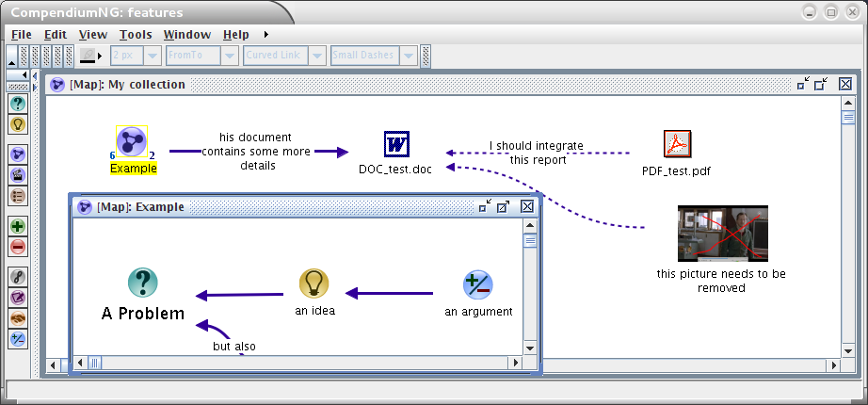Select the Argument plus-minus tool in sidebar
The image size is (868, 405).
[x=18, y=338]
